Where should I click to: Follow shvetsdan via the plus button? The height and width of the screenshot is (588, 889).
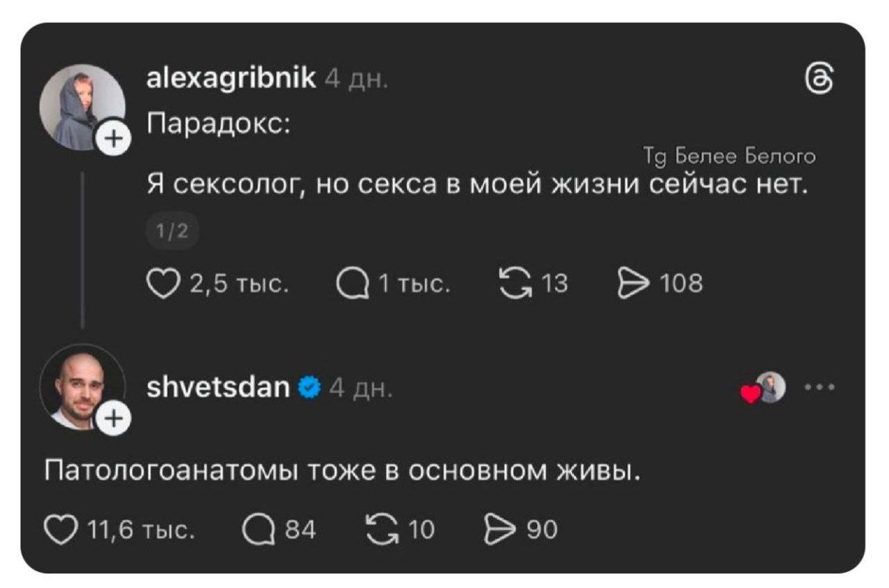pyautogui.click(x=113, y=417)
